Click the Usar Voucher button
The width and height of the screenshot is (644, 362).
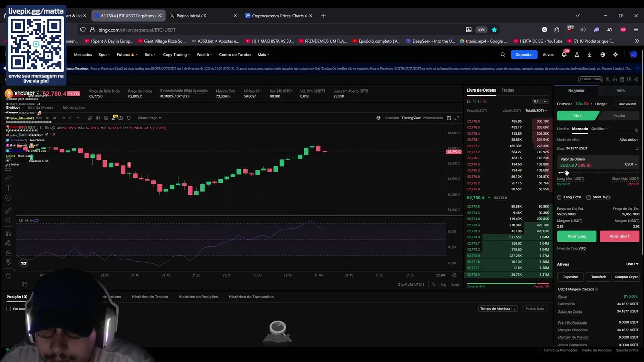627,104
